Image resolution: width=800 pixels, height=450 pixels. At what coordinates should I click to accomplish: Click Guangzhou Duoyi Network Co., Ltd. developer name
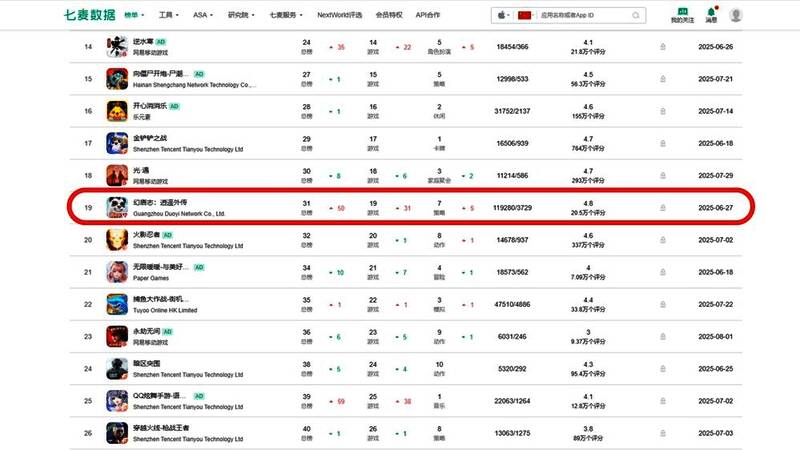click(x=179, y=214)
